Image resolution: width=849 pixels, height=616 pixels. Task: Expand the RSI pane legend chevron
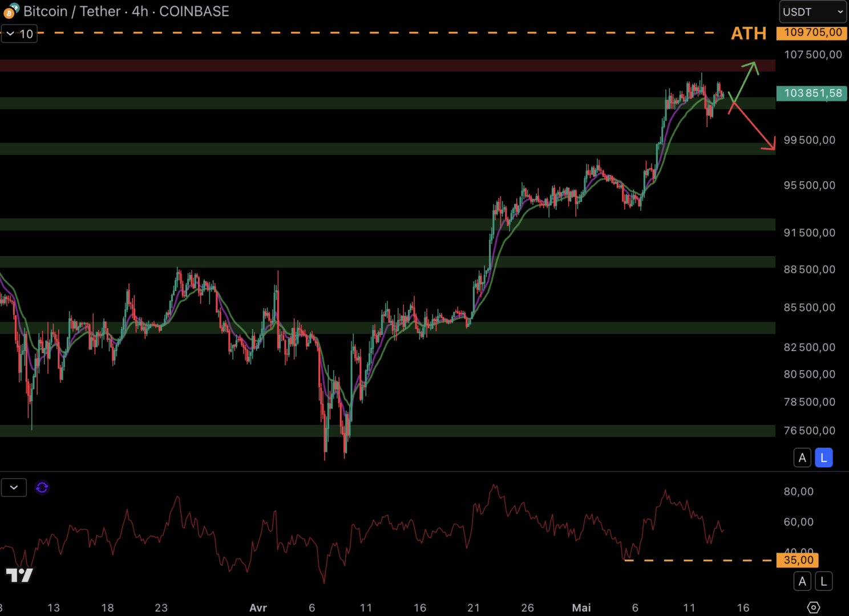[x=14, y=488]
